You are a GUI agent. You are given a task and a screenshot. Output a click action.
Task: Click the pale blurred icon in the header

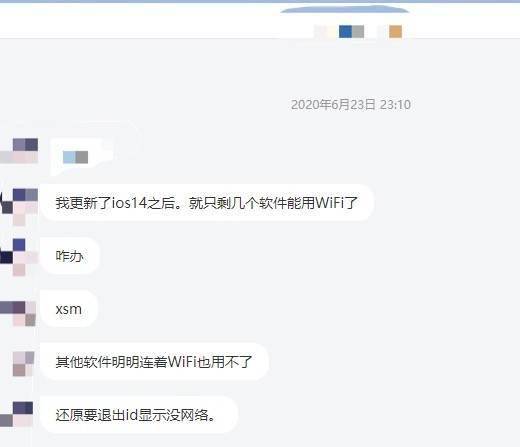322,32
